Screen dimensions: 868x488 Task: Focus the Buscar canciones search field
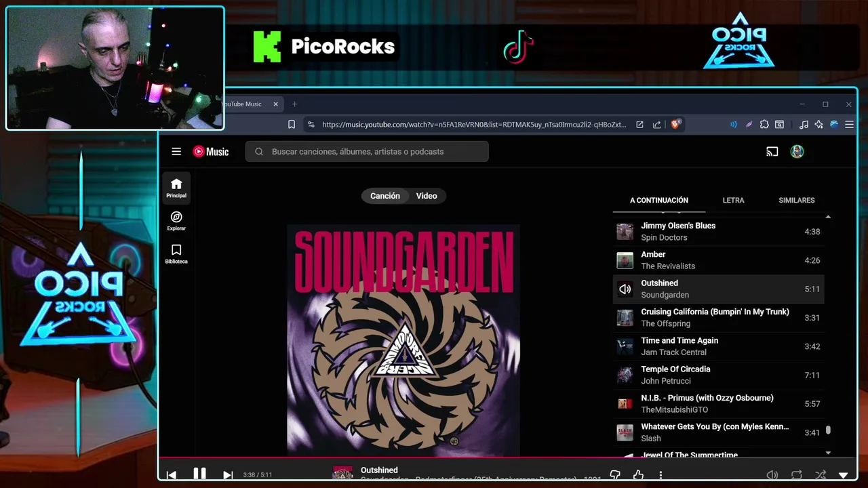pyautogui.click(x=367, y=152)
